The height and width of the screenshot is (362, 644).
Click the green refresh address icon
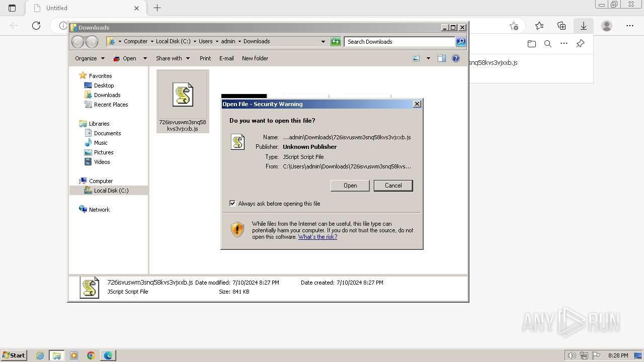(x=336, y=42)
